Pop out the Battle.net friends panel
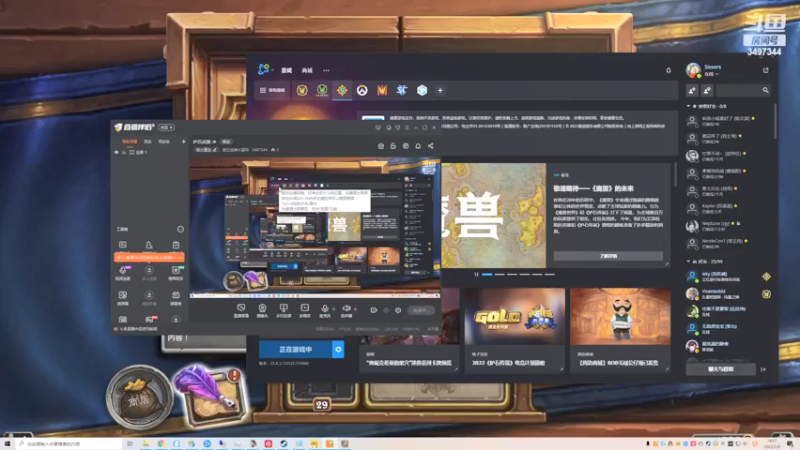Screen dimensions: 800x450 pos(766,70)
